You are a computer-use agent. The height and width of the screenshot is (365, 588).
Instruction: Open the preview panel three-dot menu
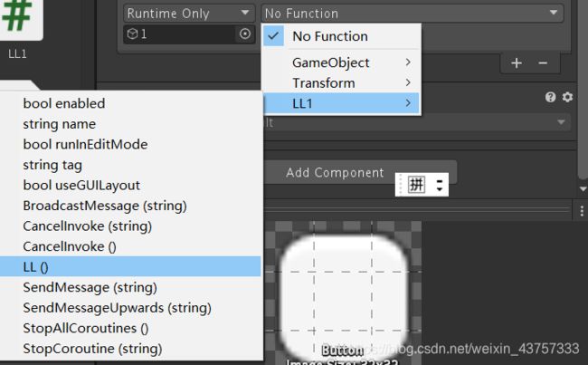coord(582,211)
